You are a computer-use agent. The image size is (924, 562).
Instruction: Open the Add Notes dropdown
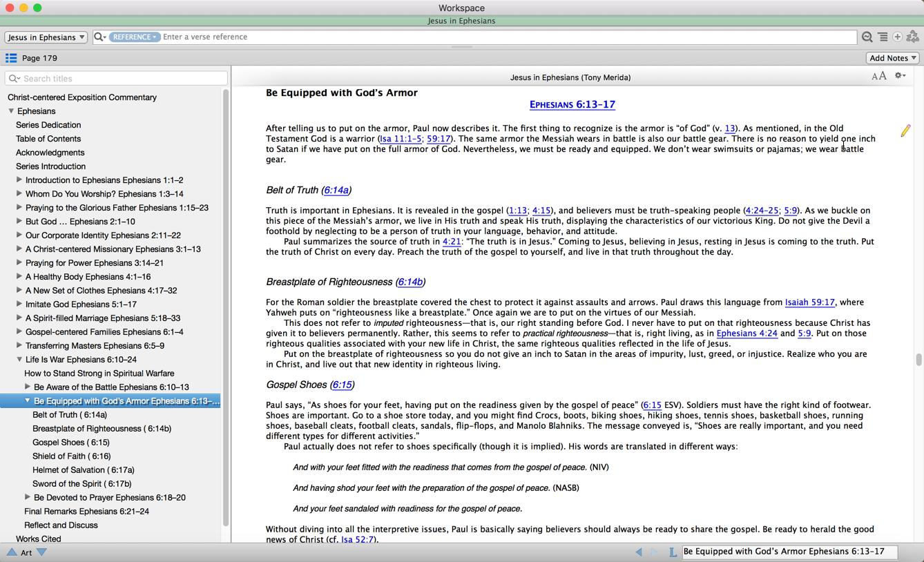pyautogui.click(x=893, y=58)
